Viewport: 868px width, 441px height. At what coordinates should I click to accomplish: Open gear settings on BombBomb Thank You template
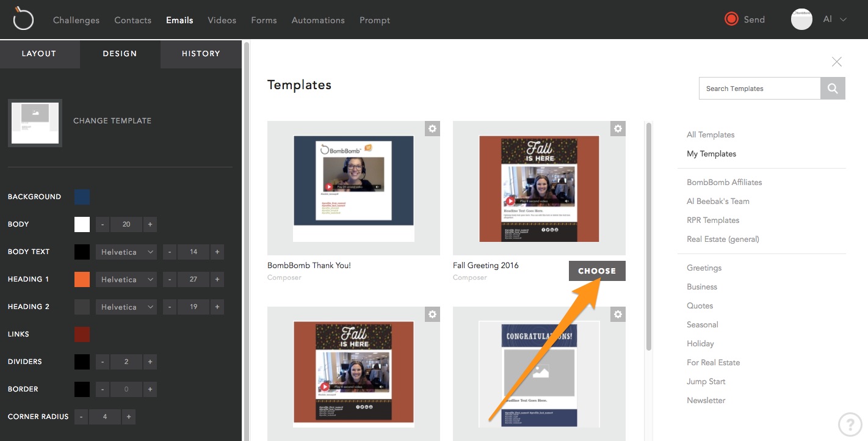click(x=432, y=128)
